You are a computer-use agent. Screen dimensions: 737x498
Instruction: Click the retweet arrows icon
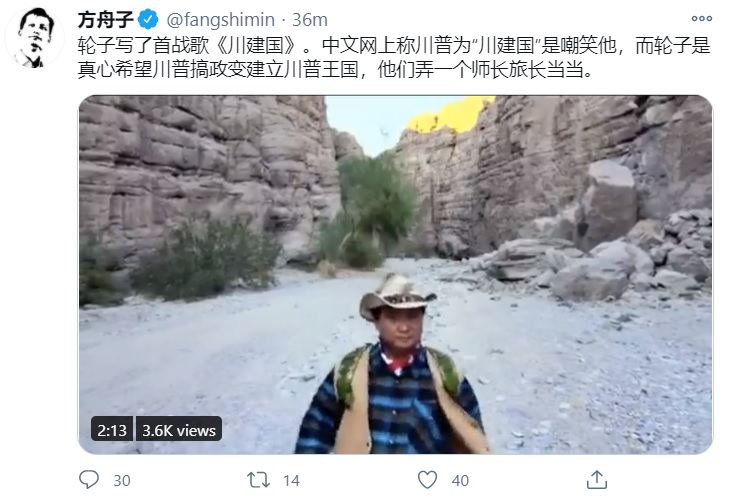259,480
